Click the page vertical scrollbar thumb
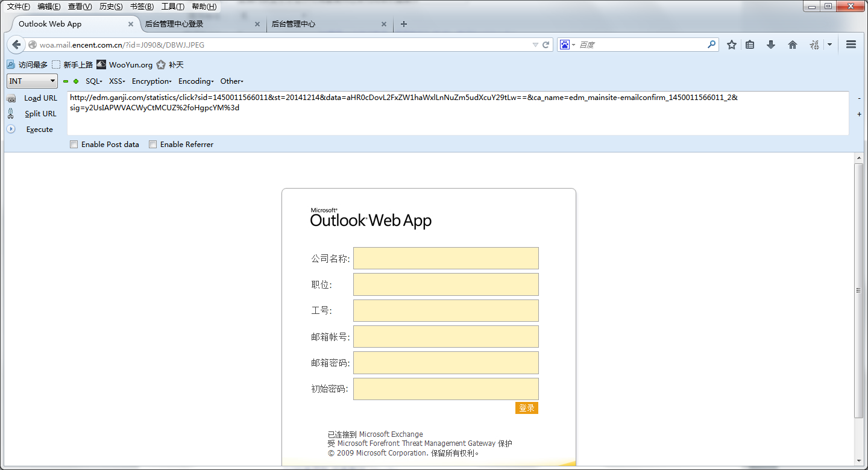Image resolution: width=868 pixels, height=470 pixels. click(859, 290)
